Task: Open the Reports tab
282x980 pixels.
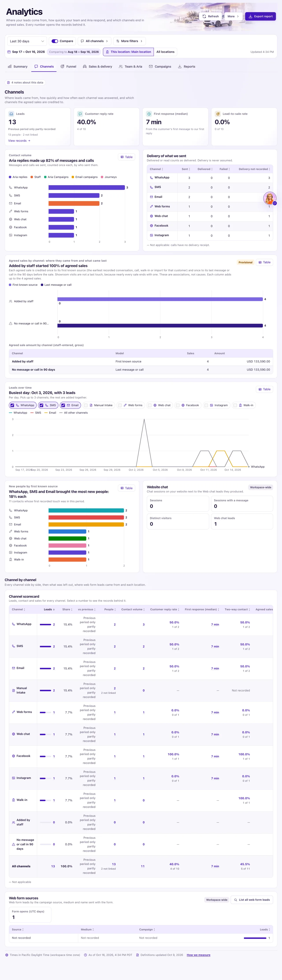Action: [187, 67]
